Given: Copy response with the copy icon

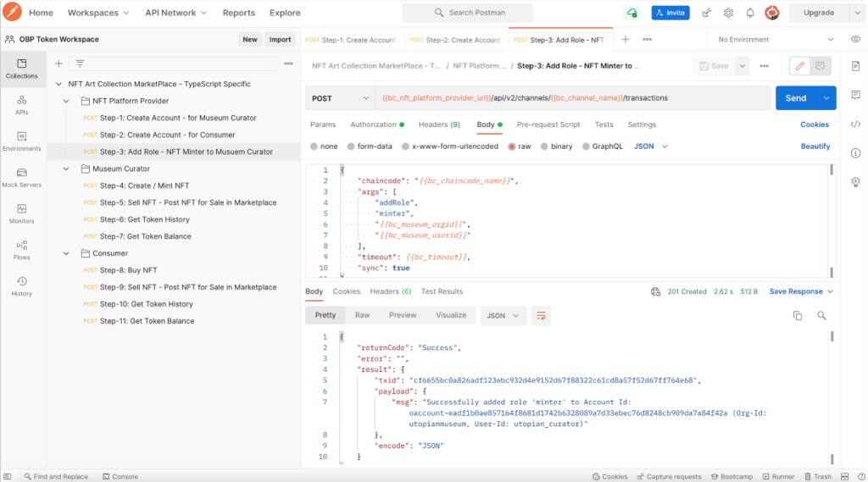Looking at the screenshot, I should pyautogui.click(x=797, y=315).
